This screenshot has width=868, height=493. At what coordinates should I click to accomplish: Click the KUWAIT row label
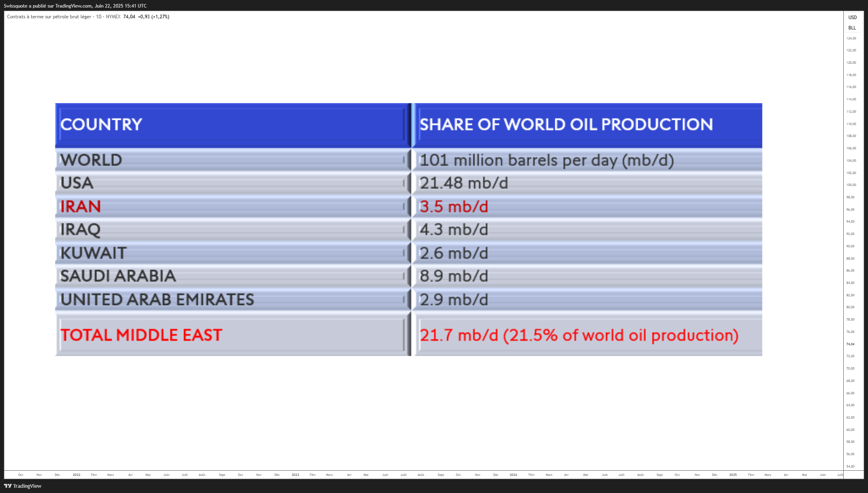(x=94, y=253)
